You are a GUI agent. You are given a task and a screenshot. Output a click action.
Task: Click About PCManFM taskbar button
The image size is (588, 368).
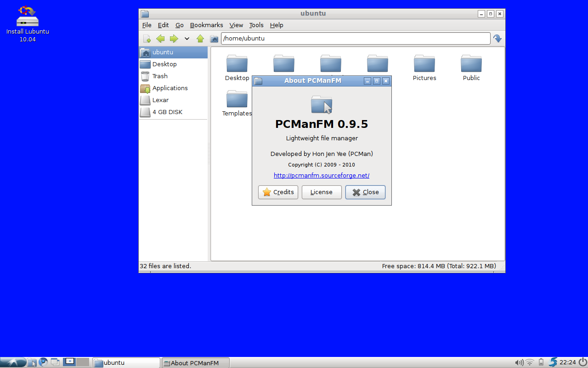pyautogui.click(x=195, y=362)
